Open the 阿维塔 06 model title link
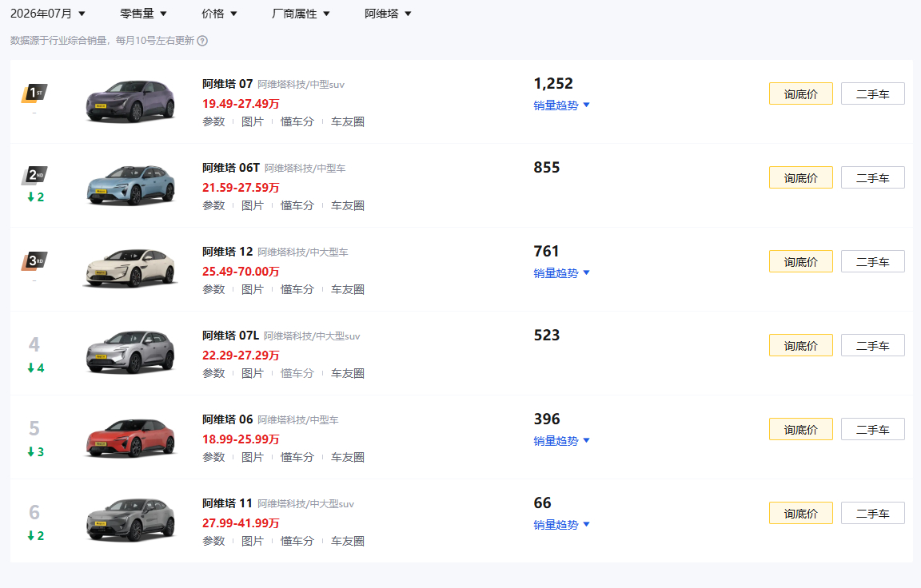 [227, 419]
